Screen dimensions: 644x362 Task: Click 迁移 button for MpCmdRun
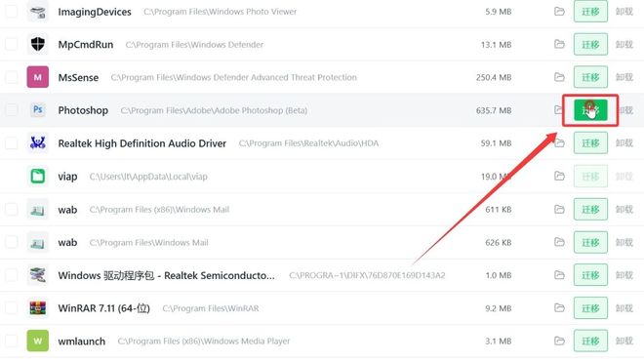point(590,44)
